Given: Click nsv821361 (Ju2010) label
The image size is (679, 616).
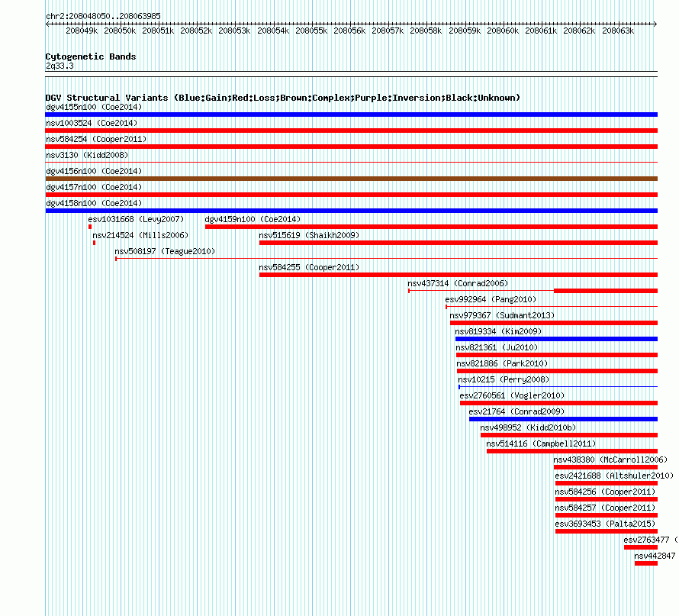Looking at the screenshot, I should point(497,347).
